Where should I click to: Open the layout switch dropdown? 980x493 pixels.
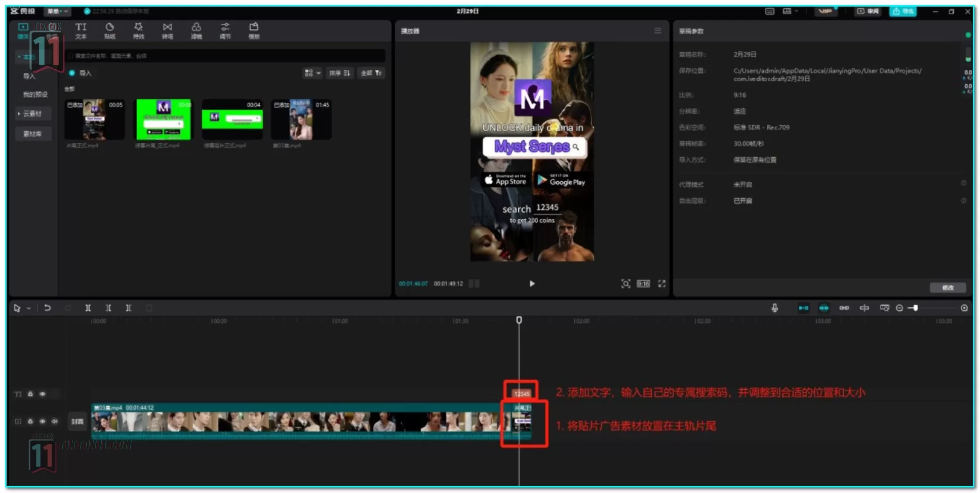(x=790, y=11)
